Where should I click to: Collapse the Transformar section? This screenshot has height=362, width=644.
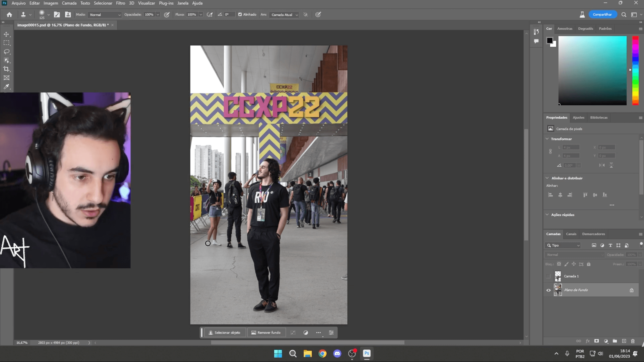(x=547, y=139)
